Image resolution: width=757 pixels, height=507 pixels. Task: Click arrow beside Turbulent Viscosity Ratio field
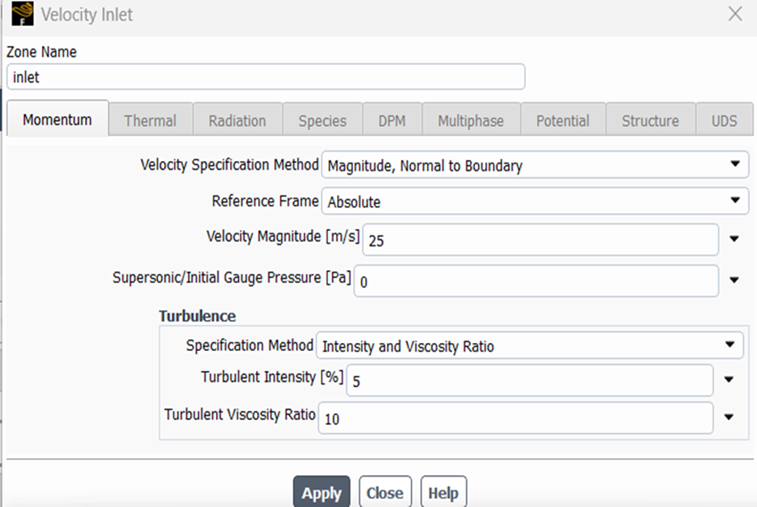[x=730, y=418]
